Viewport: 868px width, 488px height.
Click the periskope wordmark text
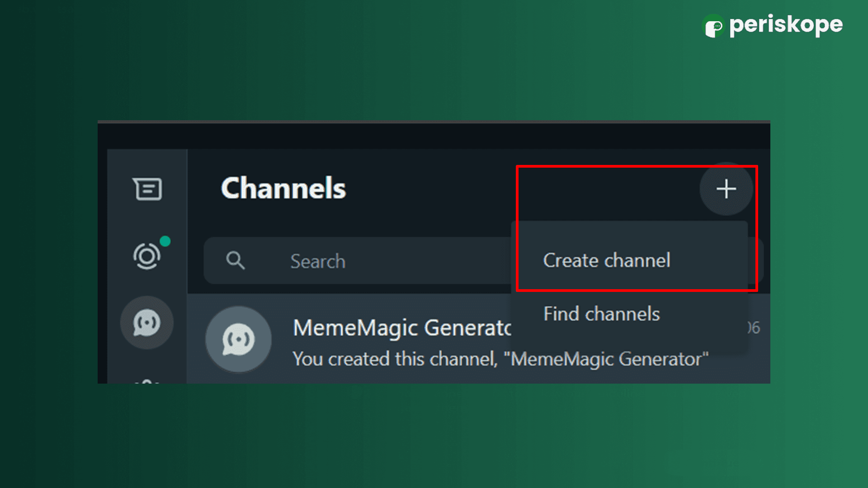786,25
